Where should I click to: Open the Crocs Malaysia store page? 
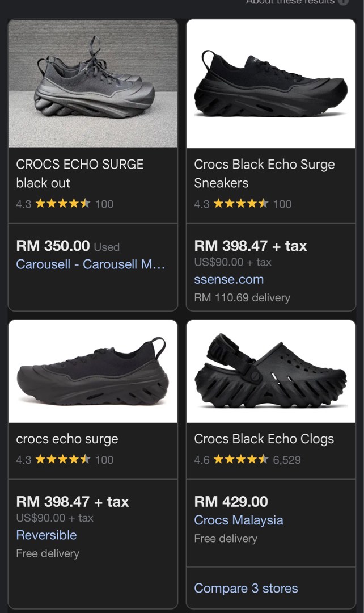pyautogui.click(x=239, y=520)
